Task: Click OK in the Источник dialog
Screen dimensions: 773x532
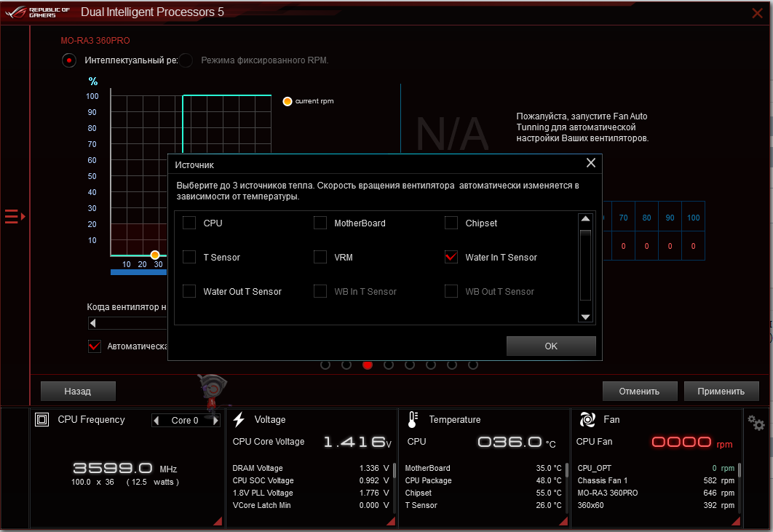Action: tap(551, 346)
